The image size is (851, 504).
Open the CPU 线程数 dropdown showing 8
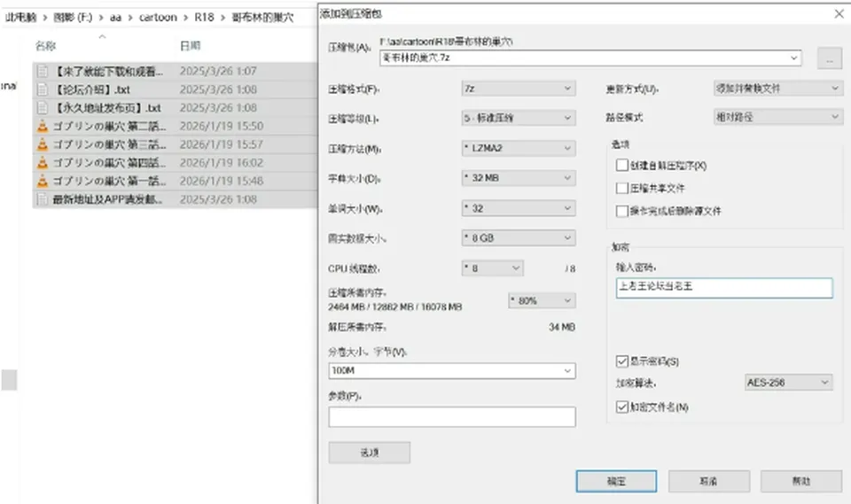(x=492, y=268)
